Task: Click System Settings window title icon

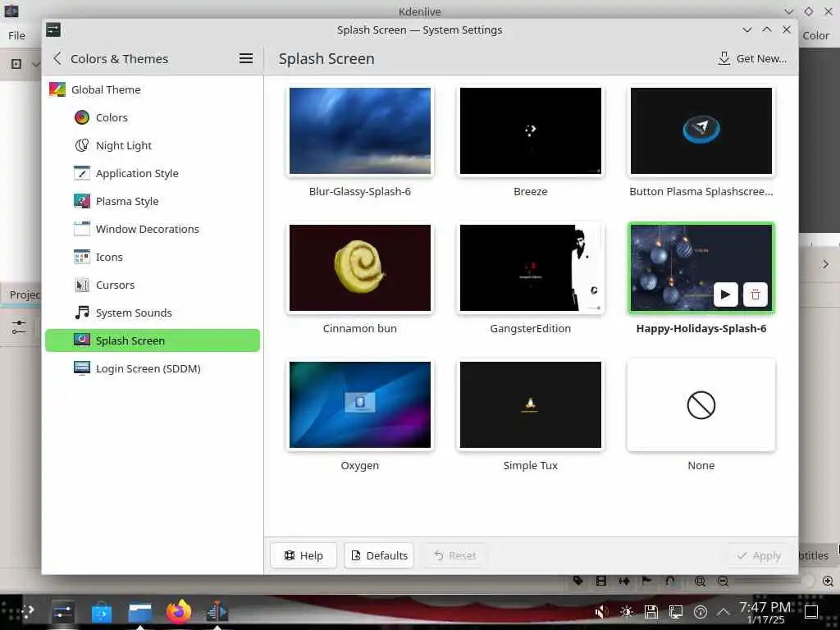Action: 53,30
